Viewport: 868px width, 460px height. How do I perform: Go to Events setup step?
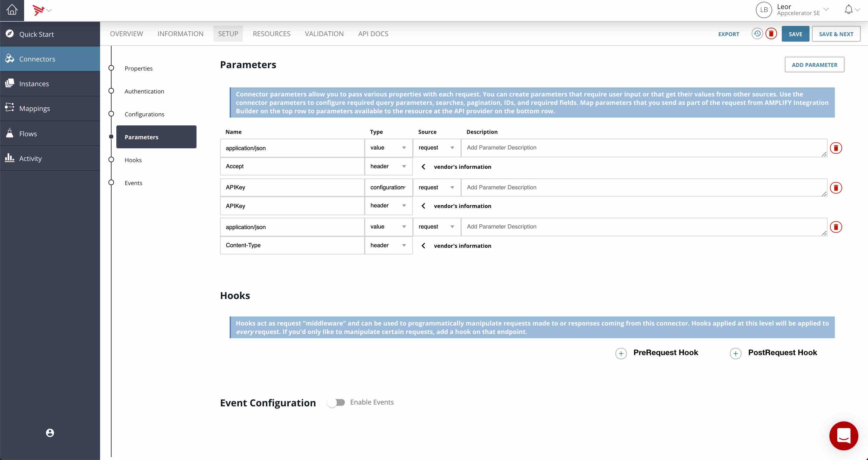coord(133,183)
